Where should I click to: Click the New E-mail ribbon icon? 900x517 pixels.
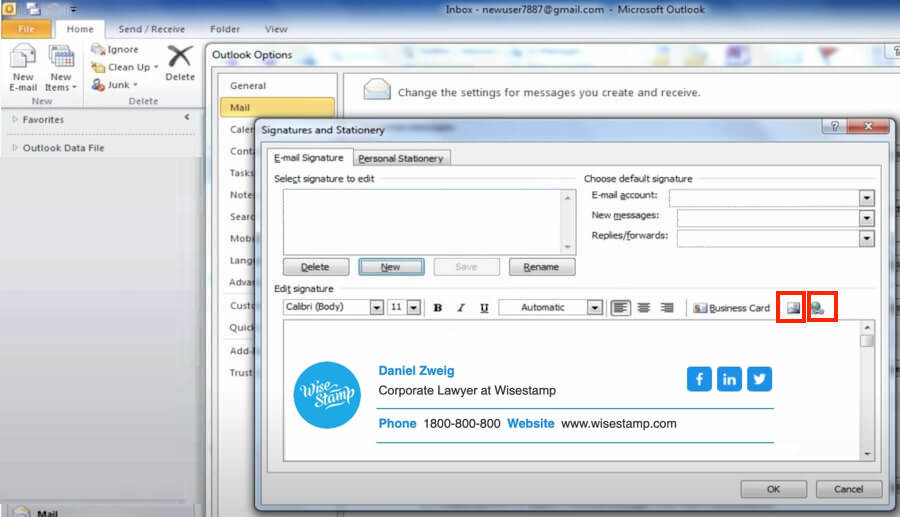tap(23, 67)
